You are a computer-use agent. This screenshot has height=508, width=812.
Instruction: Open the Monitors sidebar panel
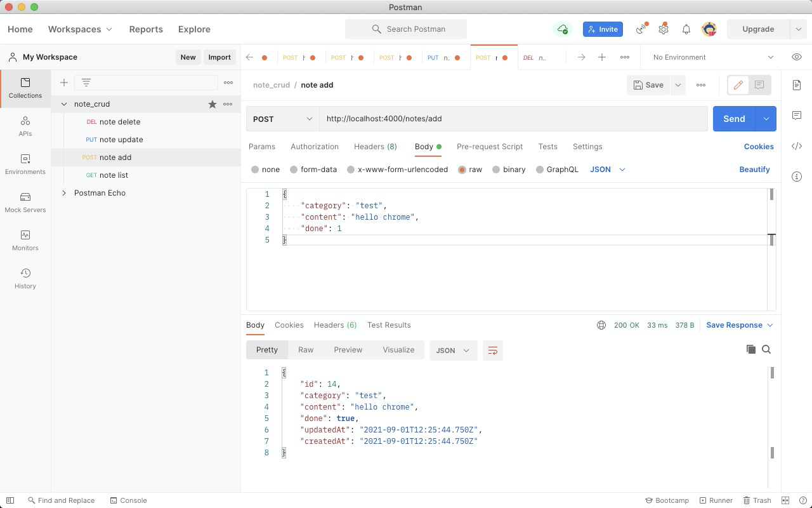click(25, 240)
